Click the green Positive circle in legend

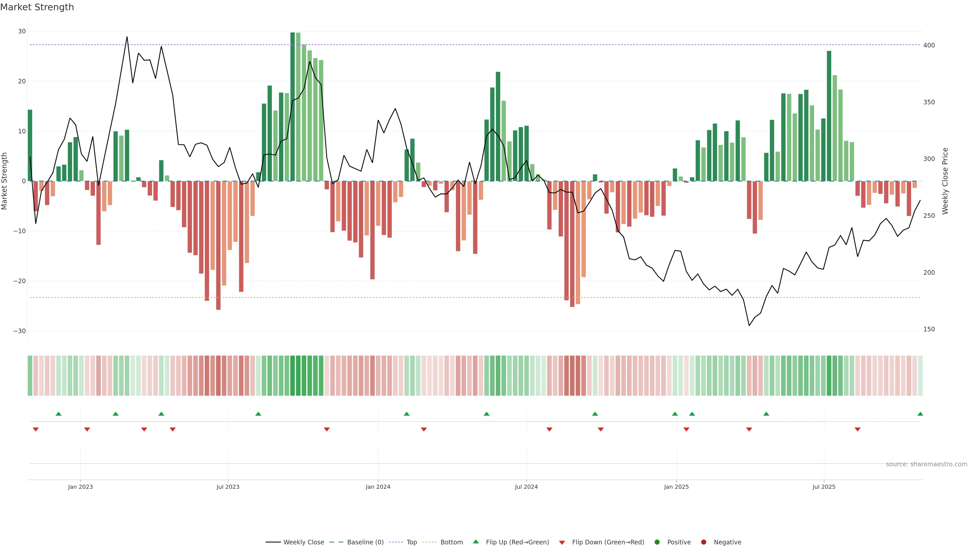coord(657,542)
